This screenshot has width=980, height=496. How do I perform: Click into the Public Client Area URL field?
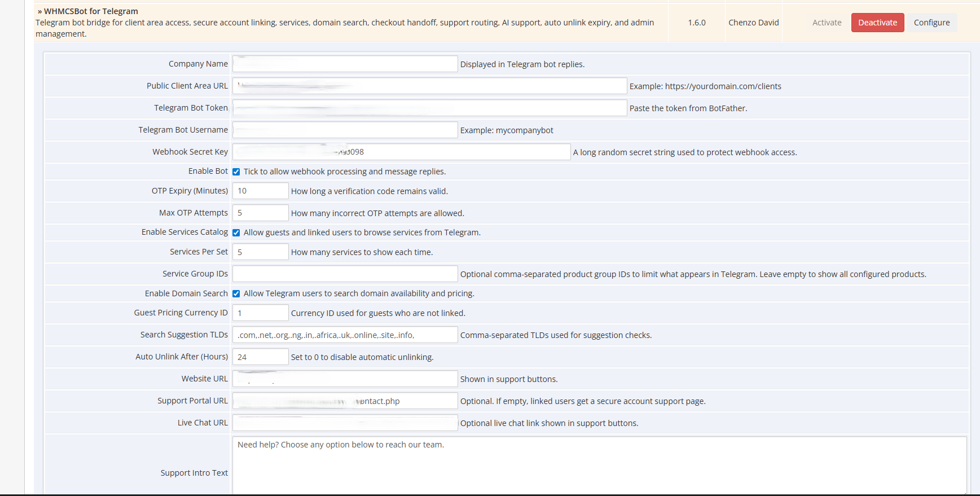(429, 86)
